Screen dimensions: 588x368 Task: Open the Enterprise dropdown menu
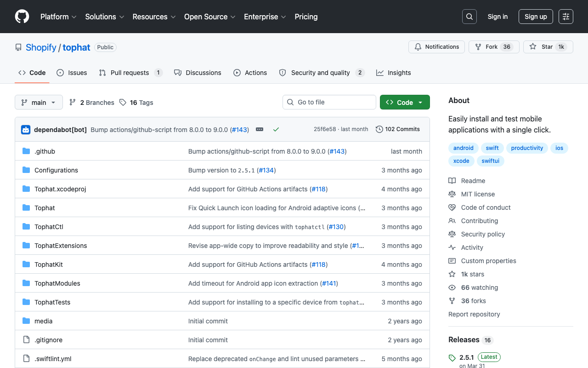(265, 17)
